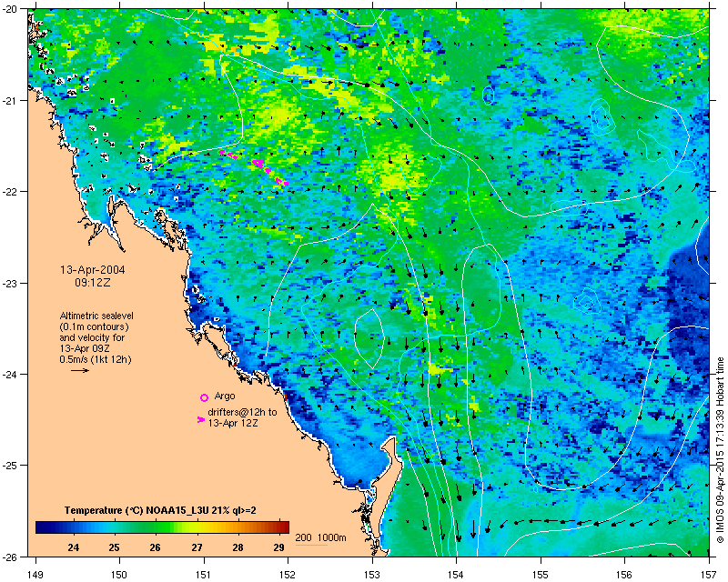This screenshot has width=728, height=582.
Task: Click the 'and velocity for' caption line
Action: click(92, 337)
